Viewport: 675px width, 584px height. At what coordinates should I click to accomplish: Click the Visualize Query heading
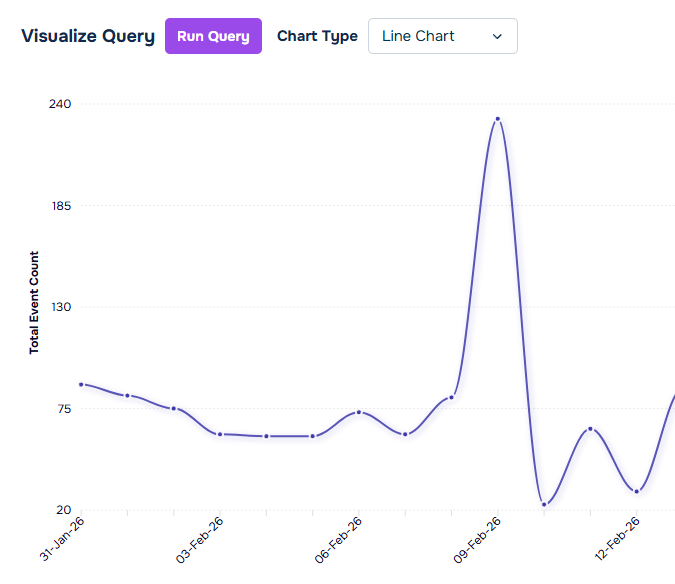[88, 36]
